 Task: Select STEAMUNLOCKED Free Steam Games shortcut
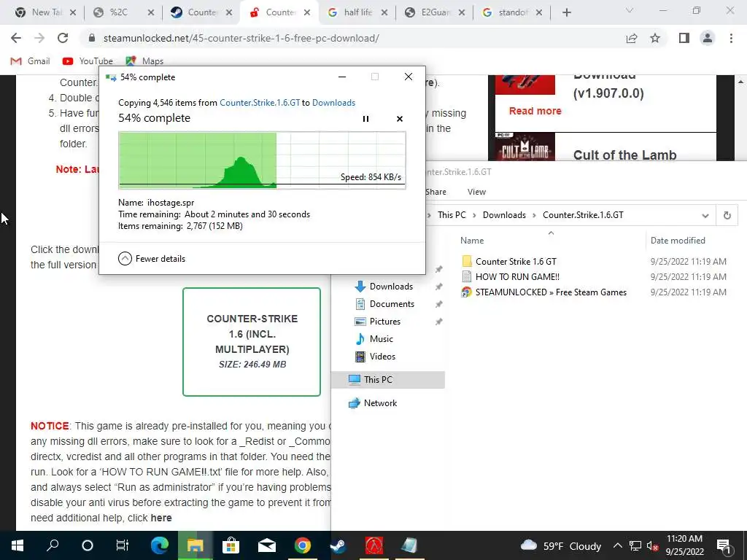(x=550, y=292)
